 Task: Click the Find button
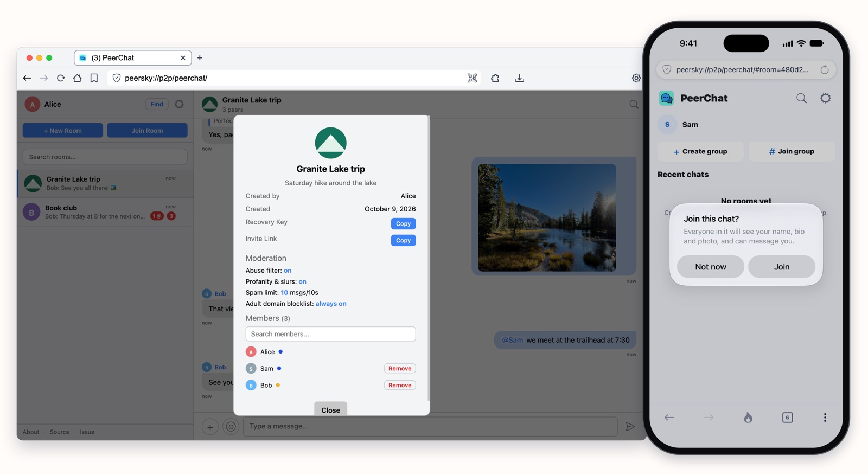157,104
